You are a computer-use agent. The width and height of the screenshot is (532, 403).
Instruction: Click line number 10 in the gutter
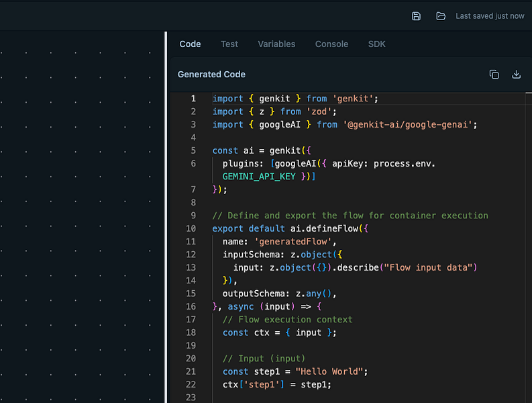(191, 228)
